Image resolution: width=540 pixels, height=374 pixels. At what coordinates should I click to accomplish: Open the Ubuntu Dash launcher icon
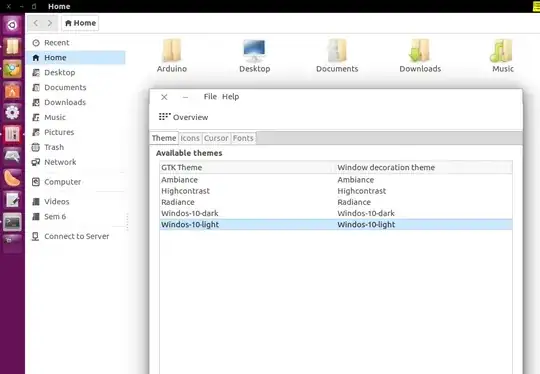click(12, 25)
